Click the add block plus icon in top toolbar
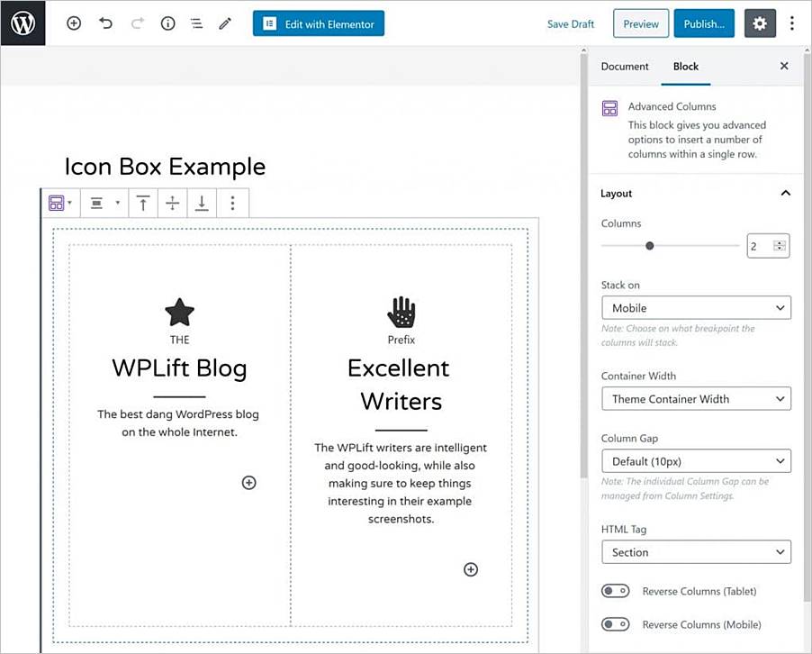This screenshot has width=812, height=654. point(74,23)
